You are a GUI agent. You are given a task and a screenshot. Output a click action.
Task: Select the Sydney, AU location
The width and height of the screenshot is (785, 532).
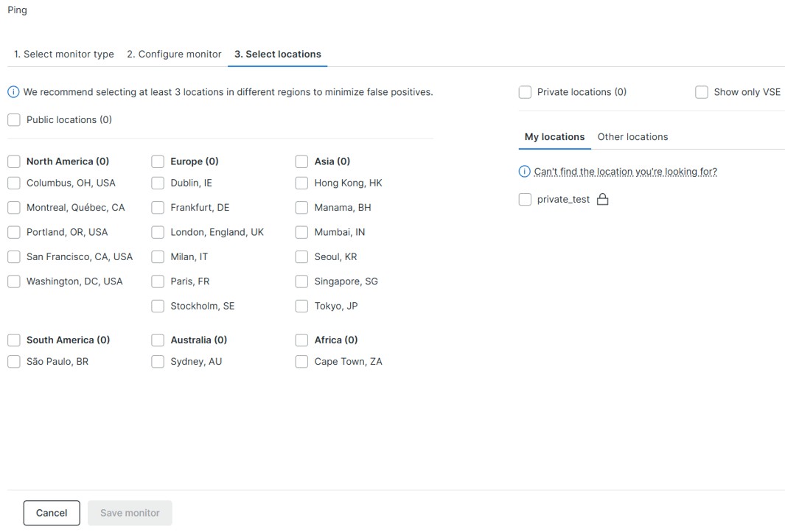(x=158, y=362)
